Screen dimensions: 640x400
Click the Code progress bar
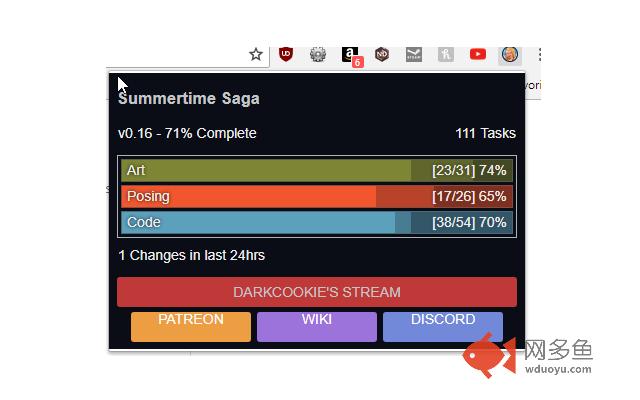pos(317,222)
